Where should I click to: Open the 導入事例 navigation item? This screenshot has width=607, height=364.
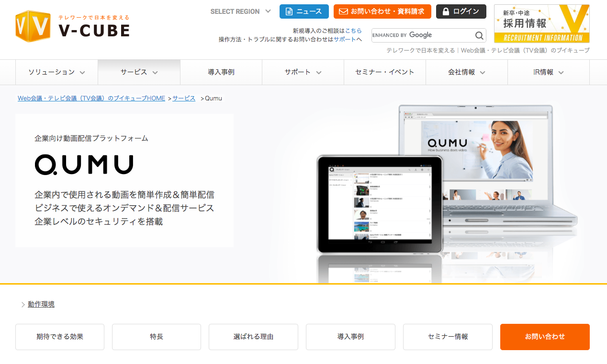221,72
